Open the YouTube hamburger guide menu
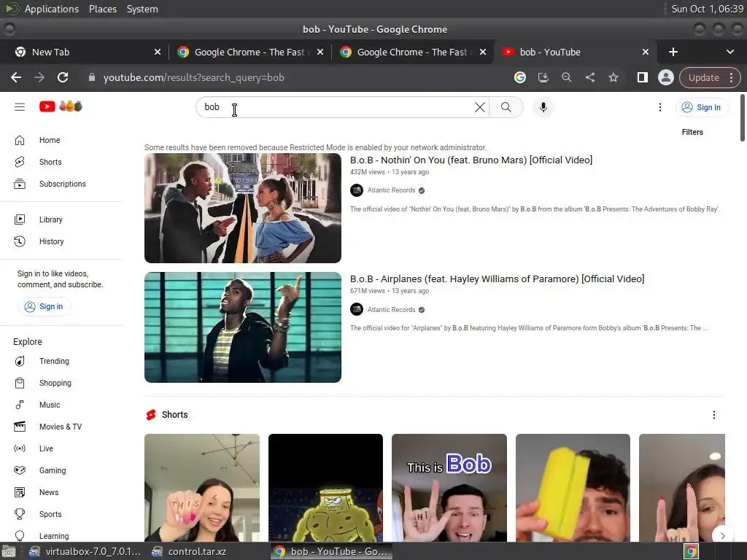This screenshot has height=560, width=747. click(x=20, y=107)
